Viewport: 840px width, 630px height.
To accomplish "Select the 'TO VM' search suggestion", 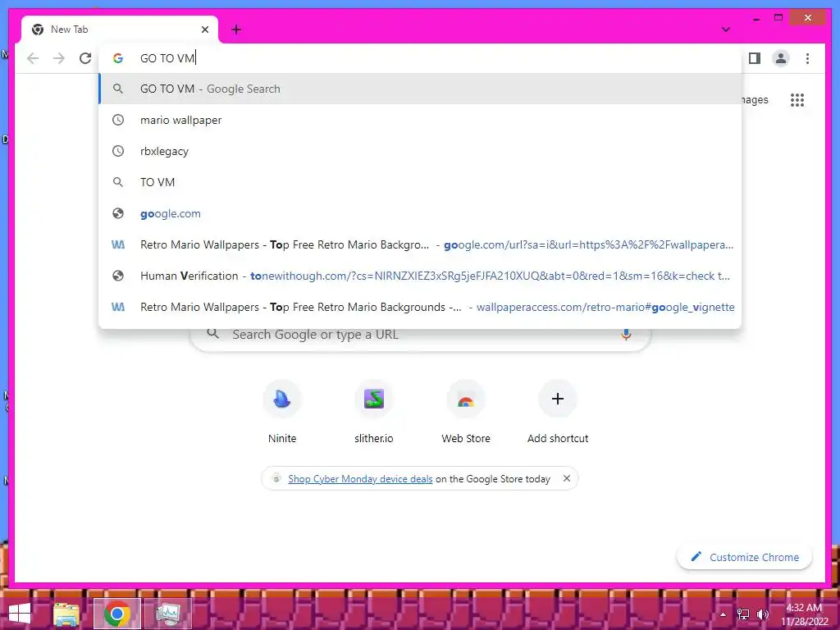I will [420, 182].
